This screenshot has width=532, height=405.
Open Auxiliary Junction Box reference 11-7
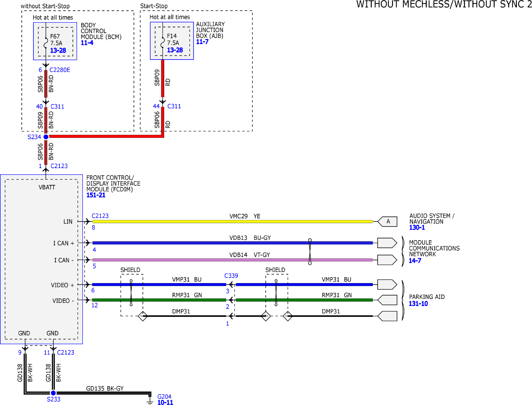click(x=202, y=42)
